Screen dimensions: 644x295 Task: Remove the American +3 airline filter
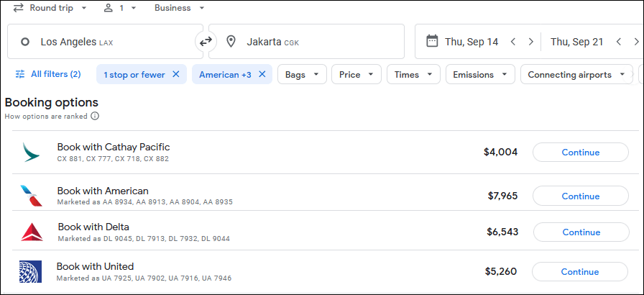(x=262, y=74)
